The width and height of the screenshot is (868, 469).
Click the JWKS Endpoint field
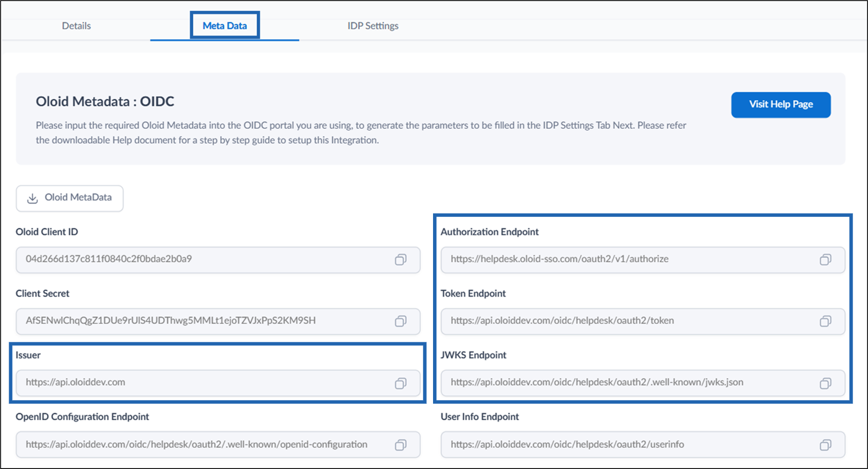(643, 383)
